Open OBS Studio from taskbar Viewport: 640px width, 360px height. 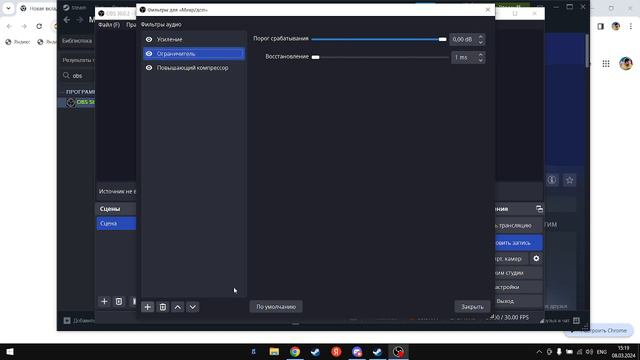click(x=398, y=352)
